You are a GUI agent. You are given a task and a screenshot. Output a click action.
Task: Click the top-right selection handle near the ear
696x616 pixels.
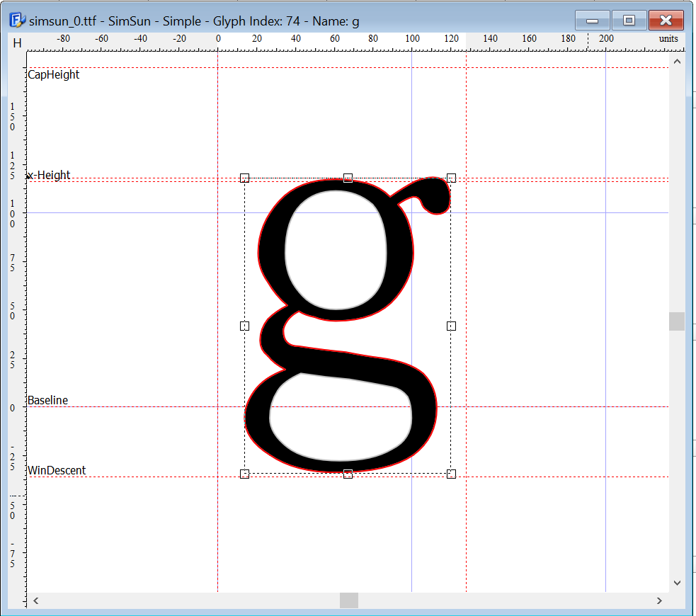point(451,178)
